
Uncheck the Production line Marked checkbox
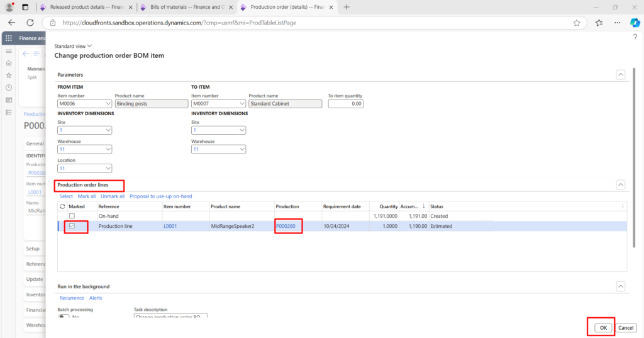click(72, 226)
